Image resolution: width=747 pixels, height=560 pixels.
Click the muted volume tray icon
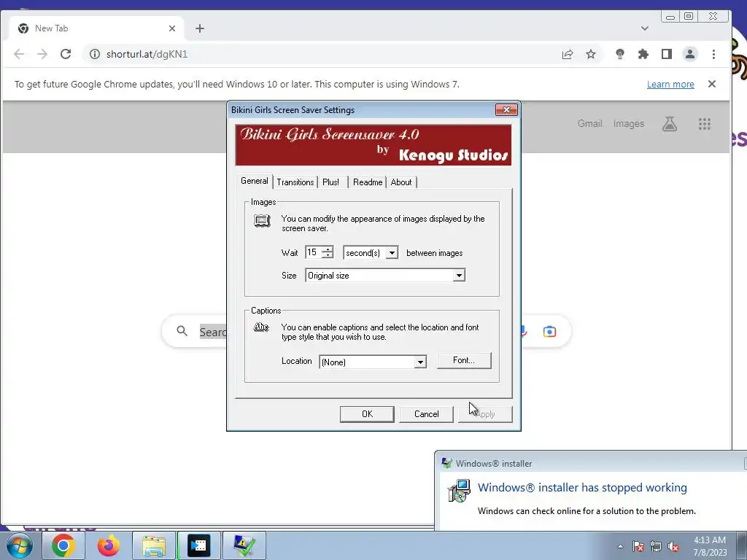point(673,546)
